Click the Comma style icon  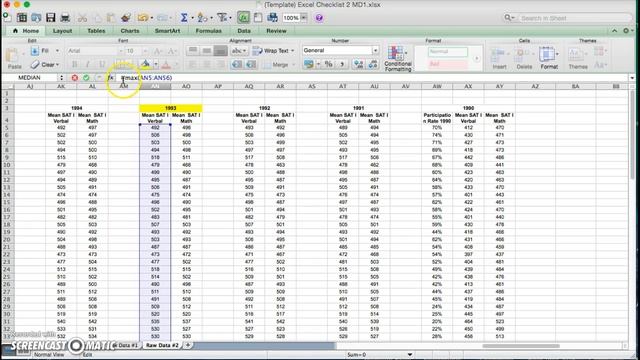coord(342,64)
